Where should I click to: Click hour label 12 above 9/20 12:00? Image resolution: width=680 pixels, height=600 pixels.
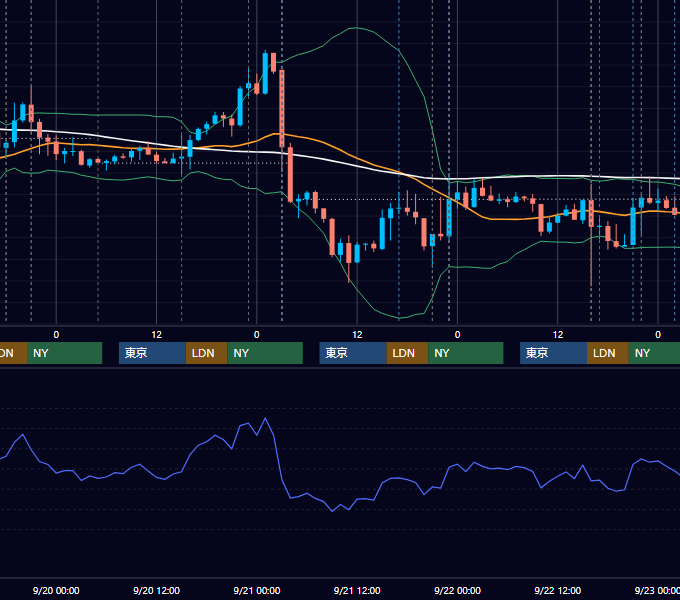pyautogui.click(x=157, y=335)
